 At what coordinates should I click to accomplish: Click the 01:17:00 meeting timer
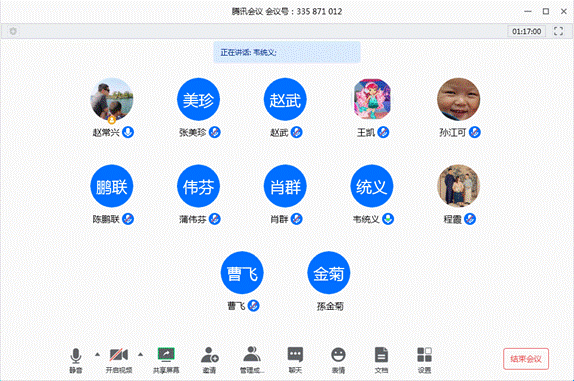526,31
